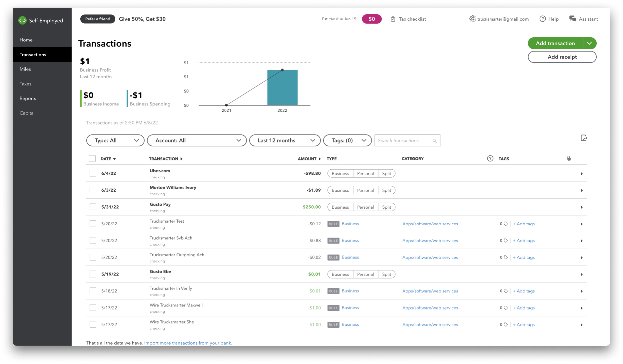This screenshot has height=364, width=623.
Task: Expand the Uber.com row details arrow
Action: pos(582,174)
